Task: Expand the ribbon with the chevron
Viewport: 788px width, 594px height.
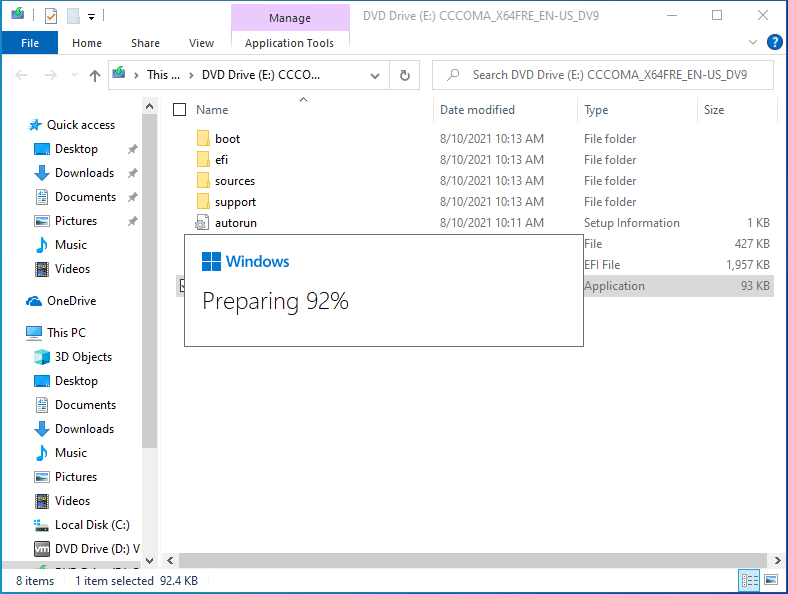Action: pyautogui.click(x=752, y=42)
